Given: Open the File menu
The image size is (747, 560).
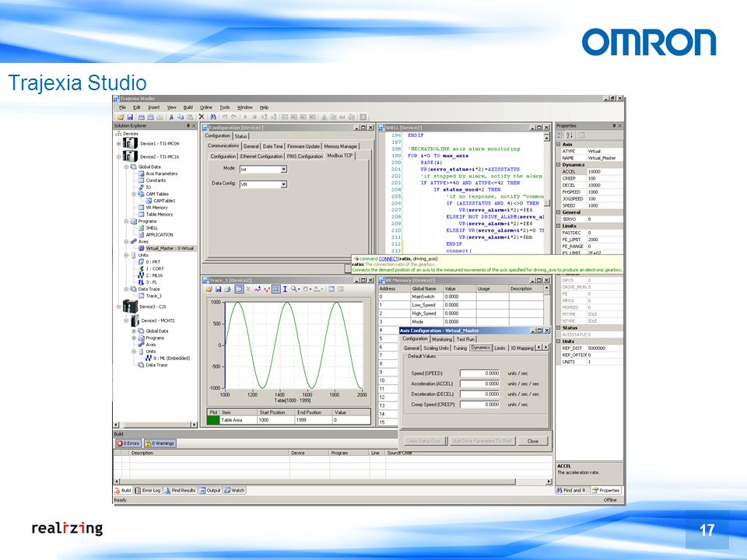Looking at the screenshot, I should coord(122,107).
